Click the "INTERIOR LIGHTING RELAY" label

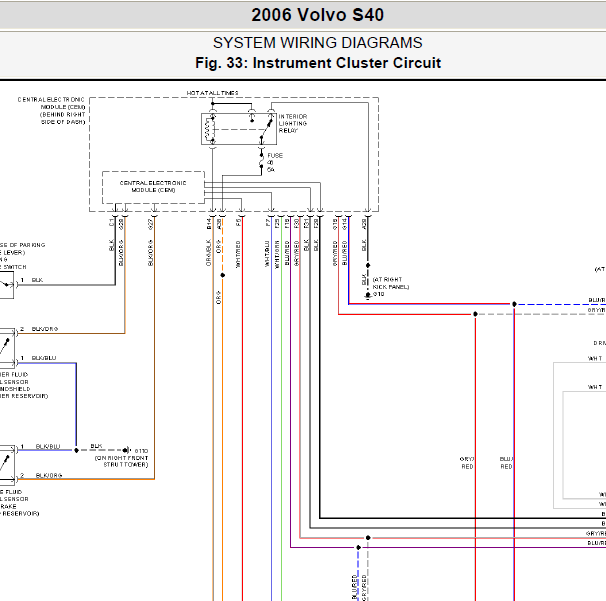[x=293, y=123]
